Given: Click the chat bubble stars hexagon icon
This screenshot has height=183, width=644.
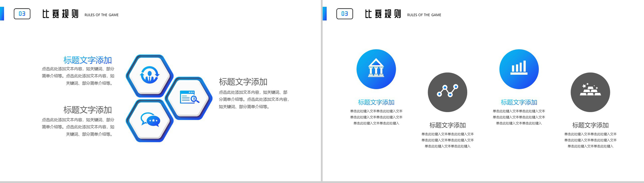Looking at the screenshot, I should 150,121.
